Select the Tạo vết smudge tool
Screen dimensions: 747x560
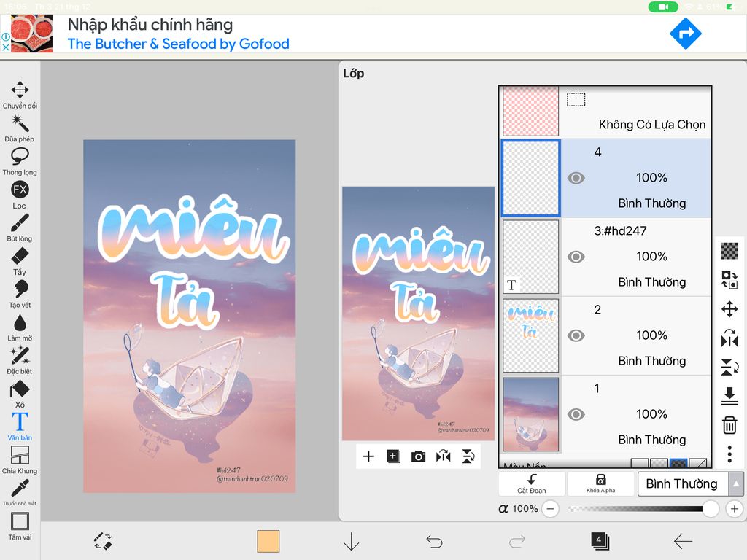(20, 295)
